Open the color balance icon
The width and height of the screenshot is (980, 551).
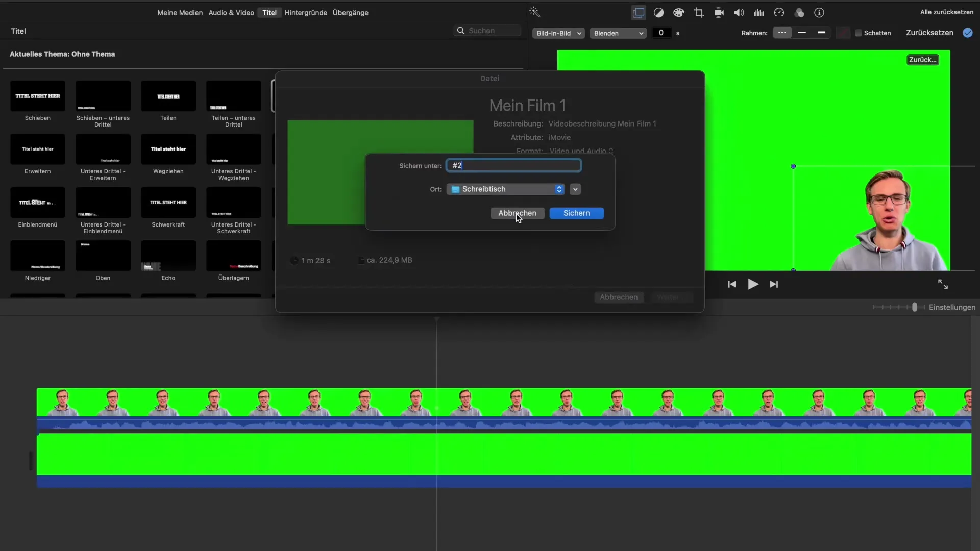coord(658,13)
